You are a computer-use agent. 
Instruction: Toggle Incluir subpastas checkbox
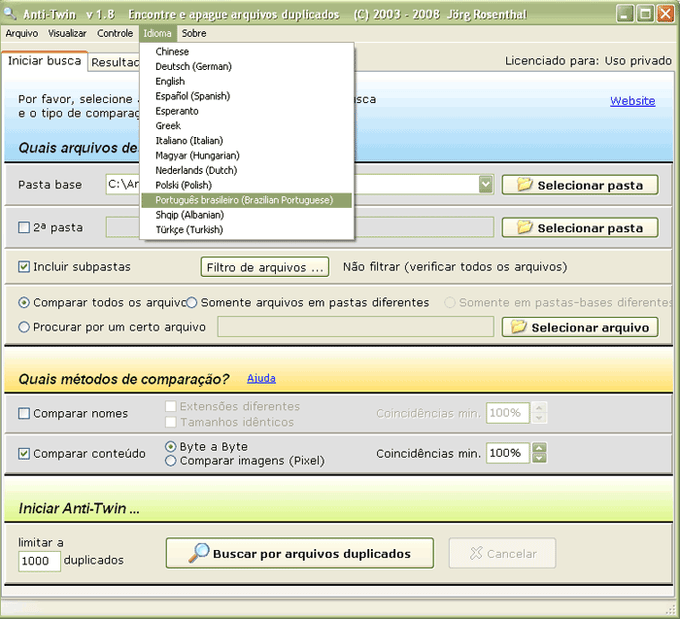[24, 267]
